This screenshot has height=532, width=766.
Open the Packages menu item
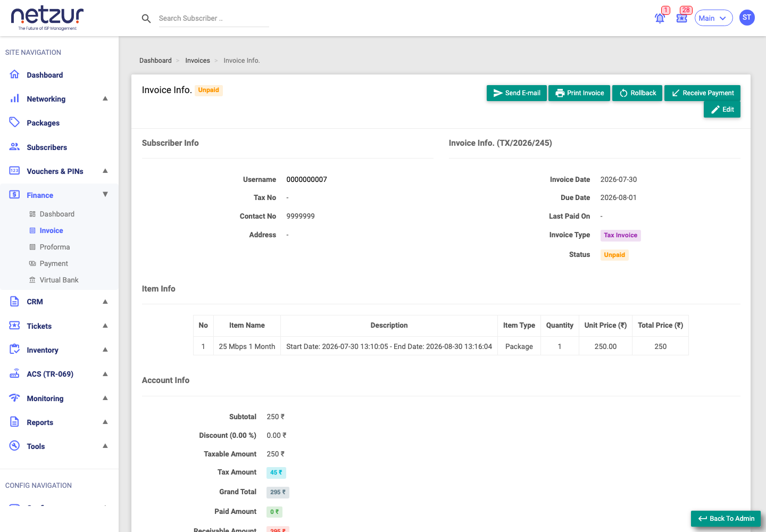[43, 123]
